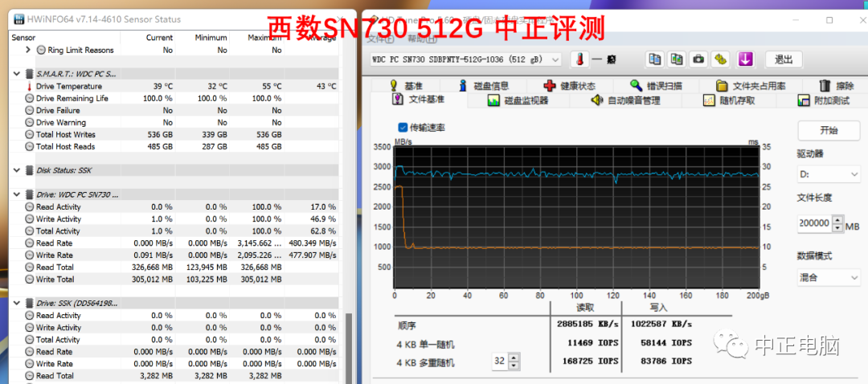Toggle the 传输速率 transfer rate checkbox
This screenshot has width=868, height=384.
pyautogui.click(x=403, y=127)
